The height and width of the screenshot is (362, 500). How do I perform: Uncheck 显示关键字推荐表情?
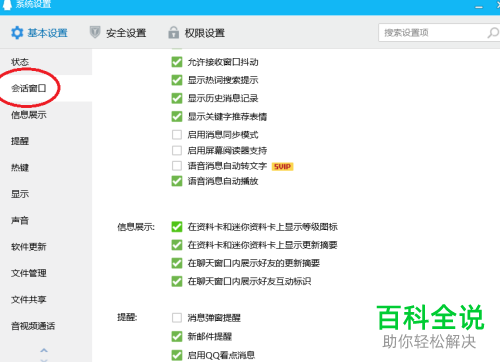coord(177,117)
